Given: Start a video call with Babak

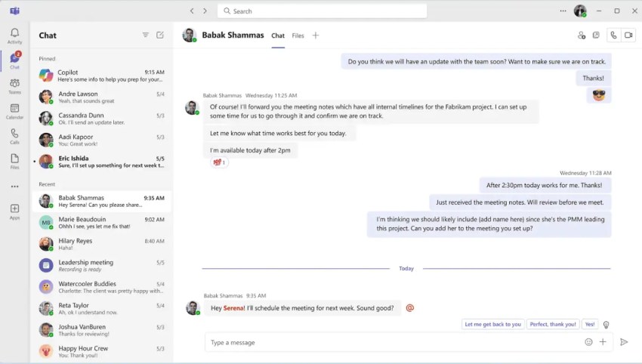Looking at the screenshot, I should (x=628, y=35).
